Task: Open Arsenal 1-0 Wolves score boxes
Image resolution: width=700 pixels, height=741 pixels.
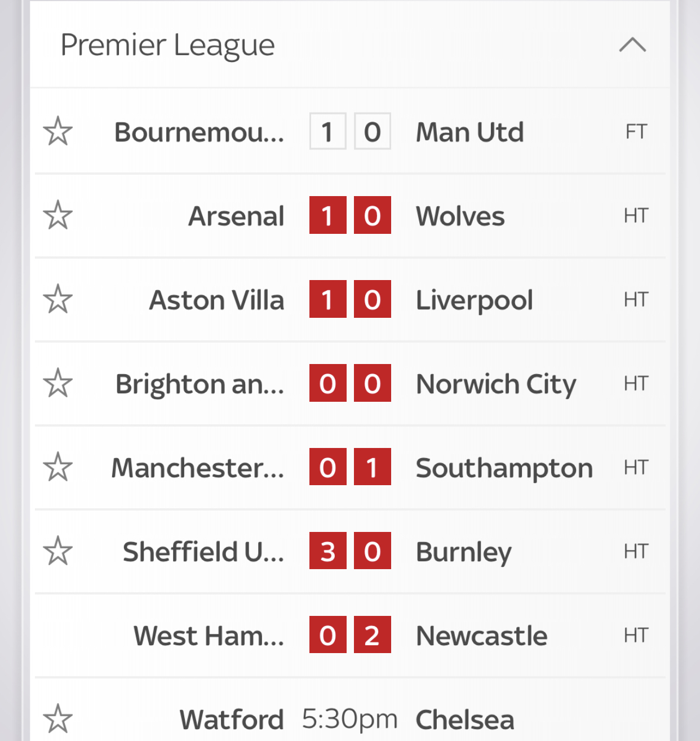Action: pyautogui.click(x=350, y=215)
